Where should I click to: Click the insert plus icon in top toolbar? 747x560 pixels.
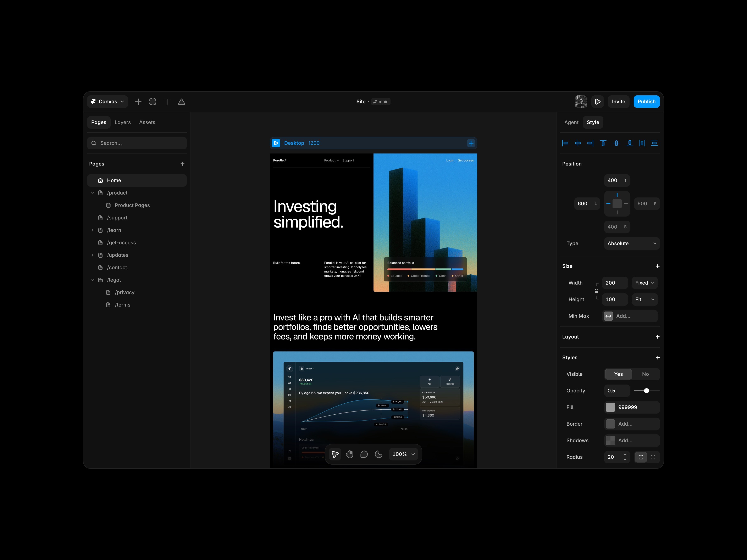(138, 102)
